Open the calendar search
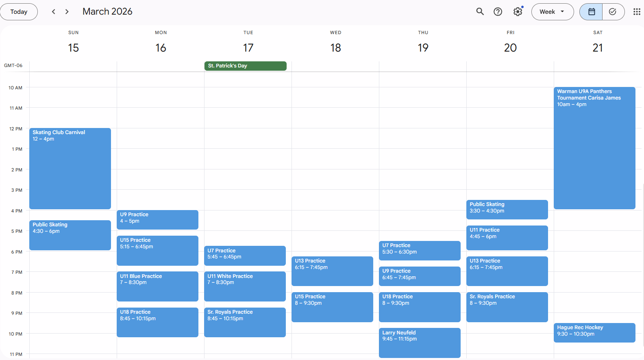 tap(480, 12)
